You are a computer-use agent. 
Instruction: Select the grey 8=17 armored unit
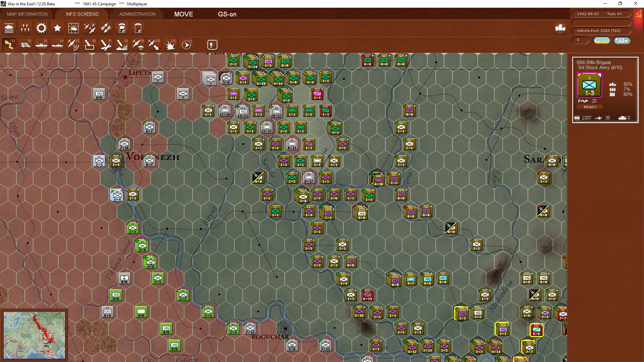click(x=309, y=178)
